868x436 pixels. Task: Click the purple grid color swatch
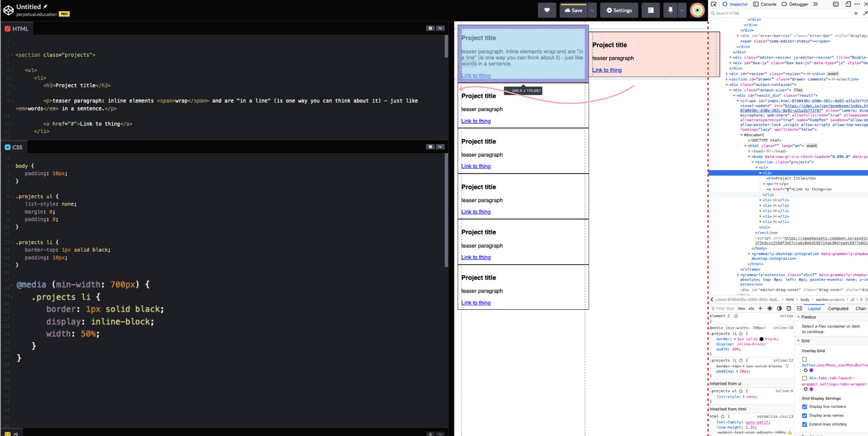(811, 370)
